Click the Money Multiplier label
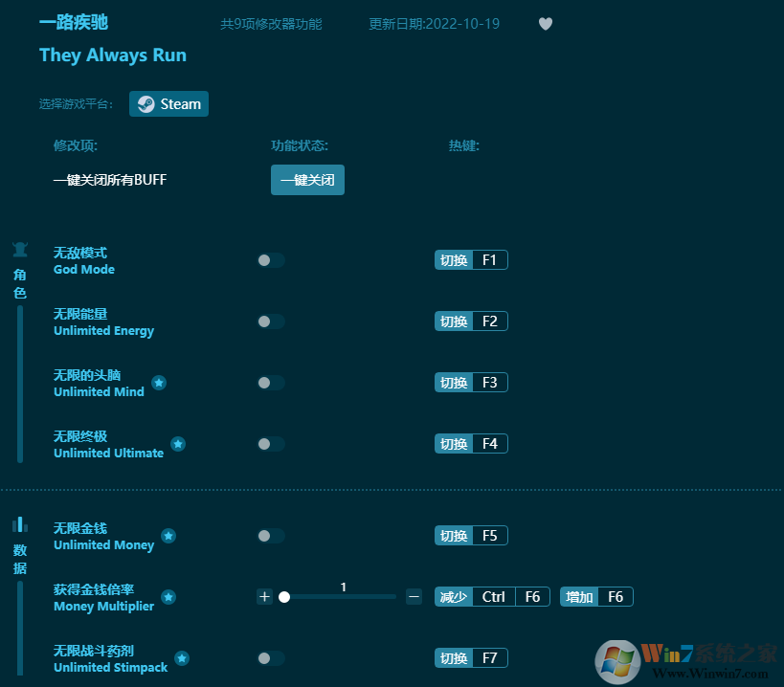 (104, 606)
